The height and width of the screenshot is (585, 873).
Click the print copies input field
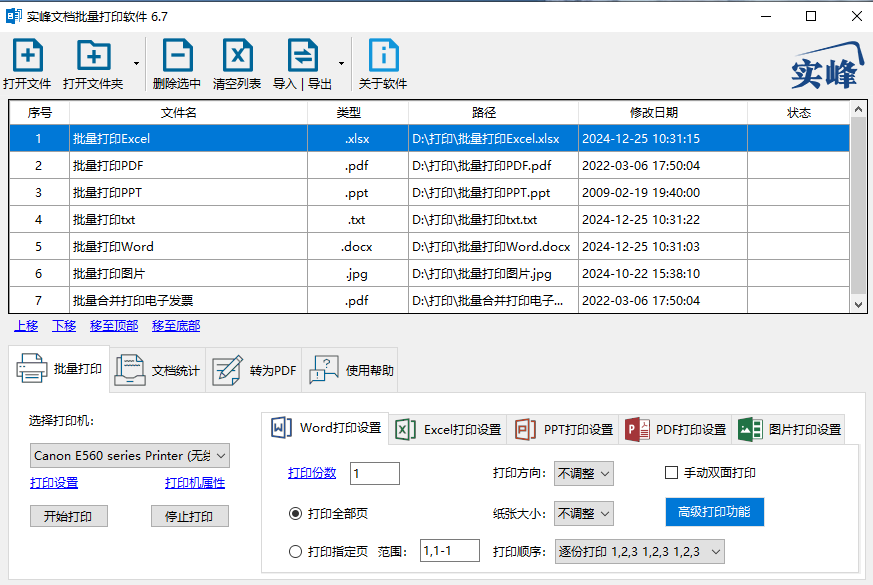375,473
